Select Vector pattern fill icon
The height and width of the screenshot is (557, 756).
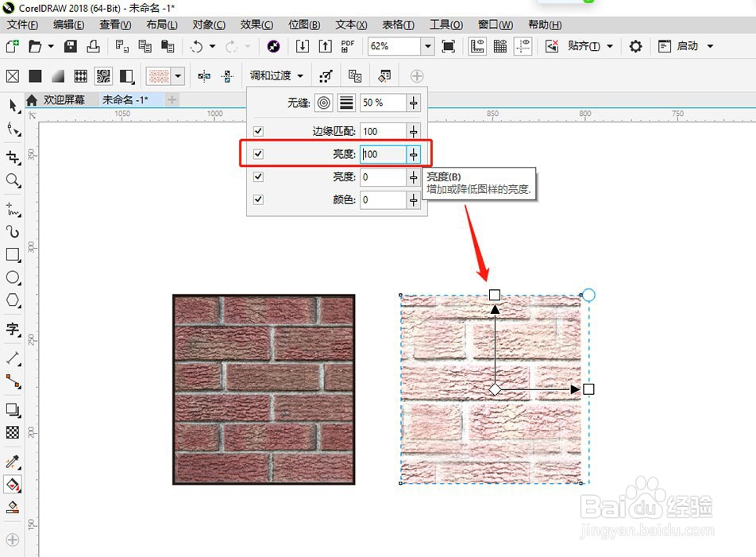80,76
